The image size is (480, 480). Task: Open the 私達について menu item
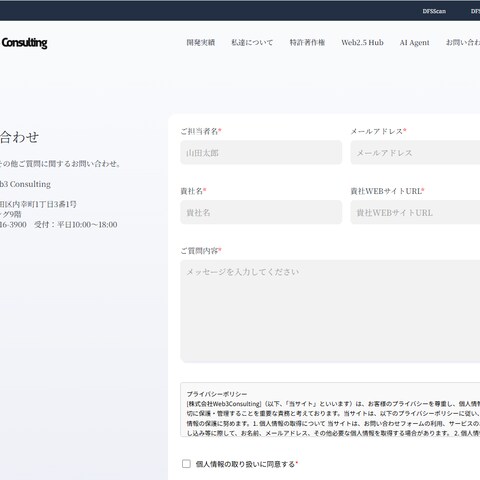252,43
